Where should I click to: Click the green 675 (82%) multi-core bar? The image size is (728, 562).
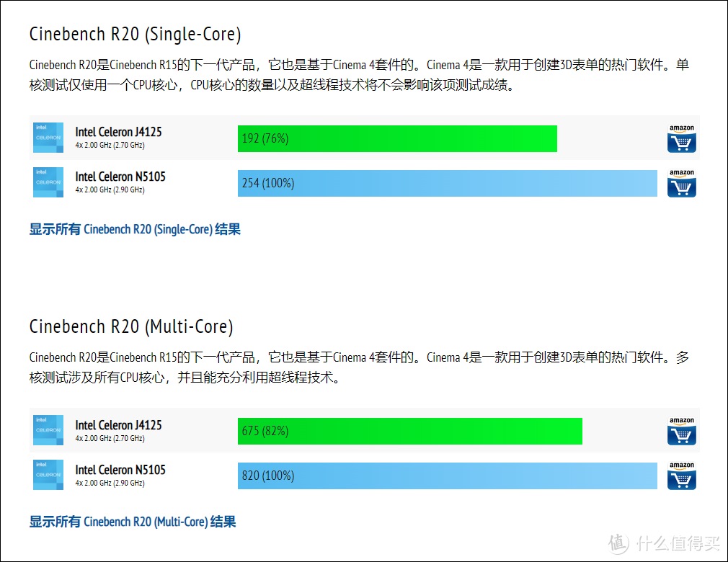point(409,431)
